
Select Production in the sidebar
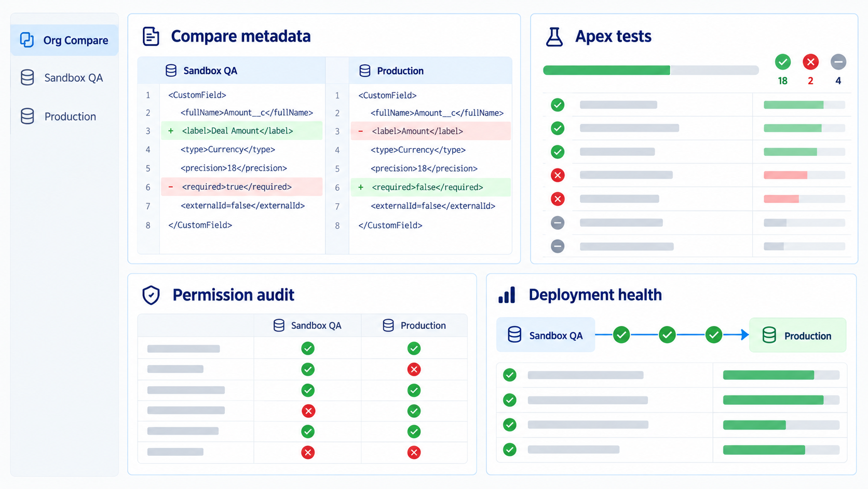(x=64, y=116)
